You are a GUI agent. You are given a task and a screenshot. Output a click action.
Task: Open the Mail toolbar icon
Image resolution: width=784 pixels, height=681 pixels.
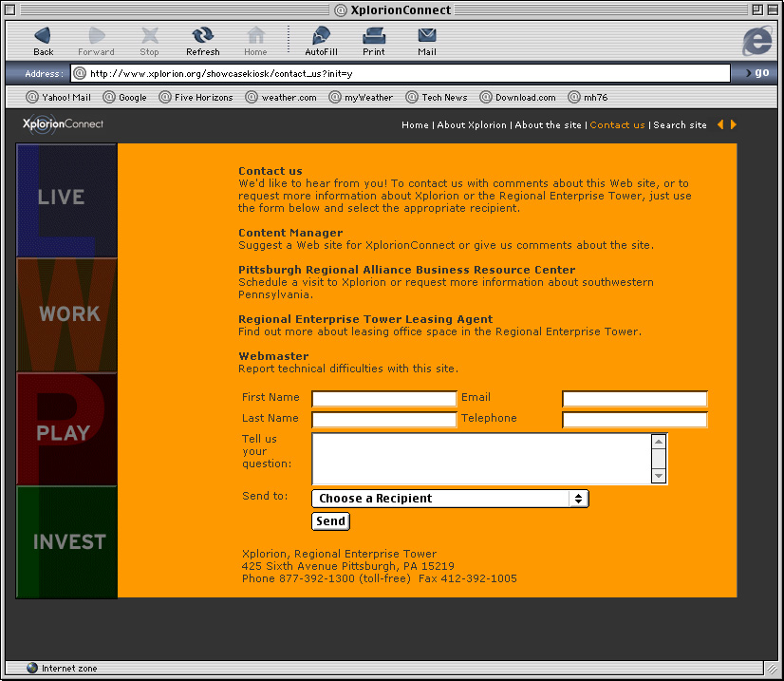427,36
